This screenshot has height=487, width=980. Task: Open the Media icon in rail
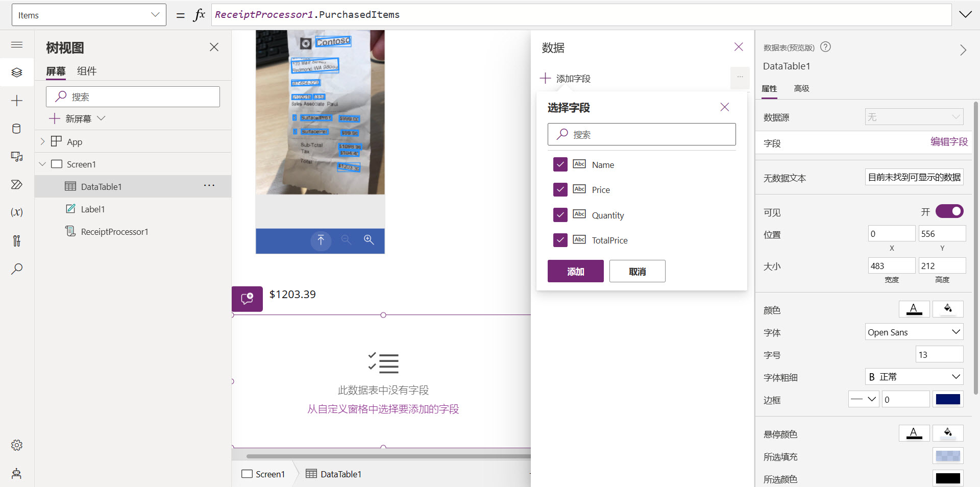pos(17,157)
